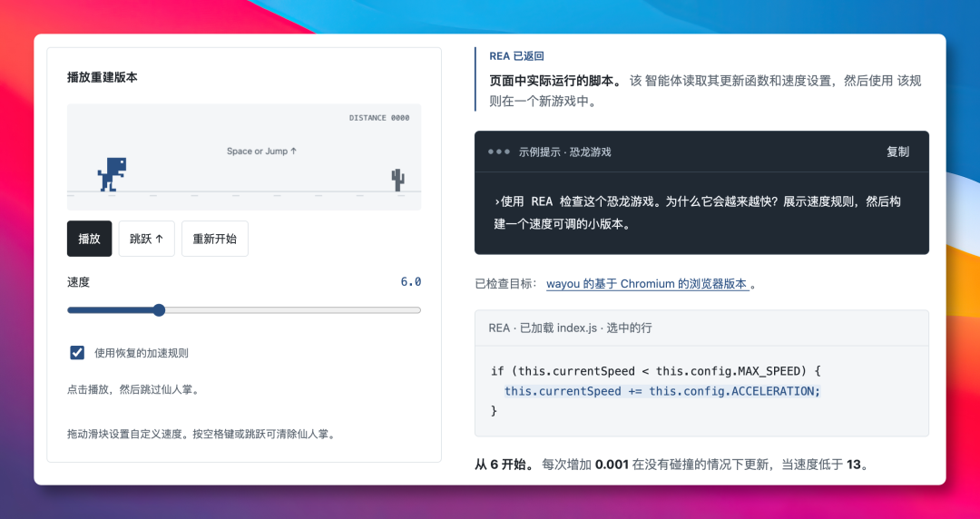Open the wayou 的基于 Chromium 的浏览器版本 link
The height and width of the screenshot is (519, 980).
648,284
